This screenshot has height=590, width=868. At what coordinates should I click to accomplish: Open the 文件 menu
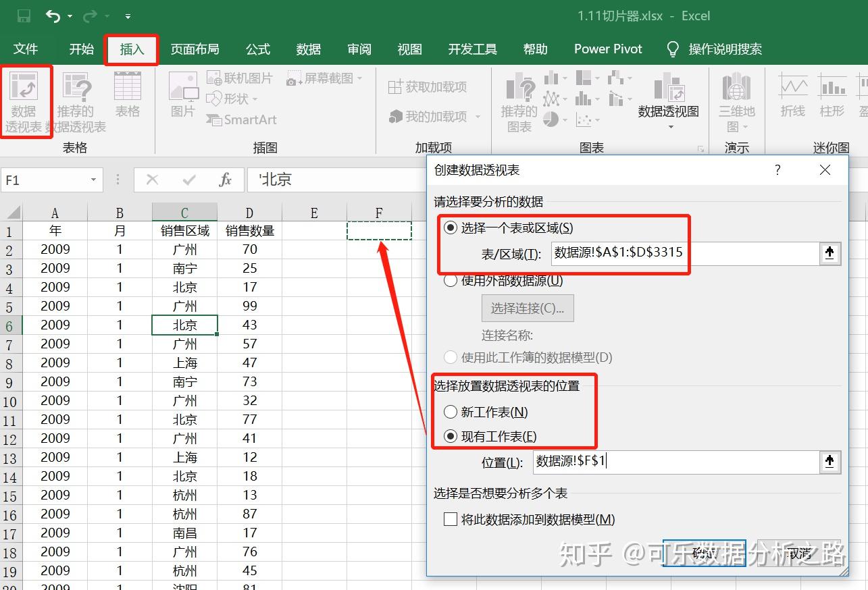(x=26, y=49)
